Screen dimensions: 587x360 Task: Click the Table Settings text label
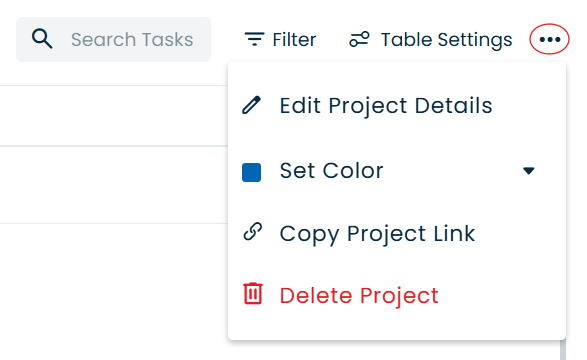pyautogui.click(x=446, y=40)
